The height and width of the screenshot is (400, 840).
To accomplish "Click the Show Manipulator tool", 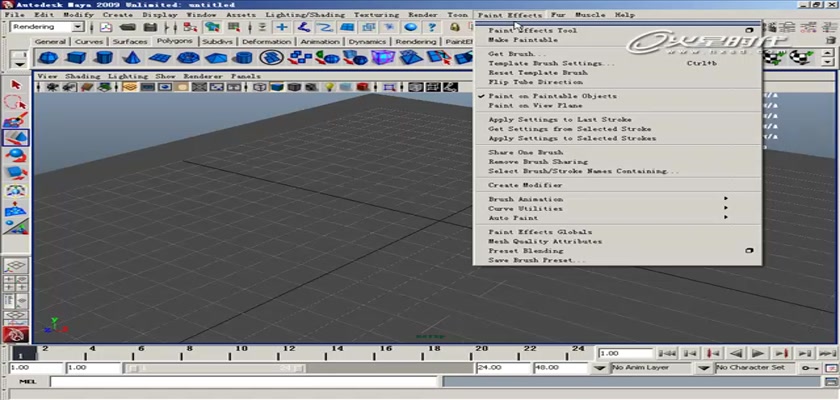I will (16, 227).
